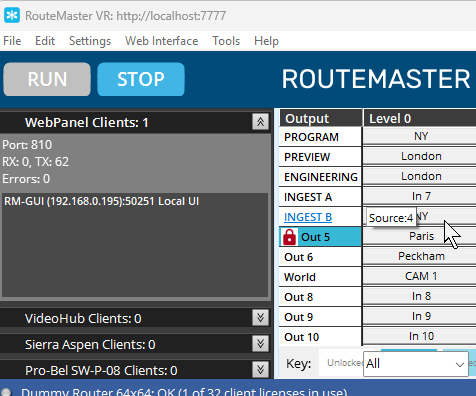Click the In 7 source for INGEST A

pyautogui.click(x=419, y=196)
